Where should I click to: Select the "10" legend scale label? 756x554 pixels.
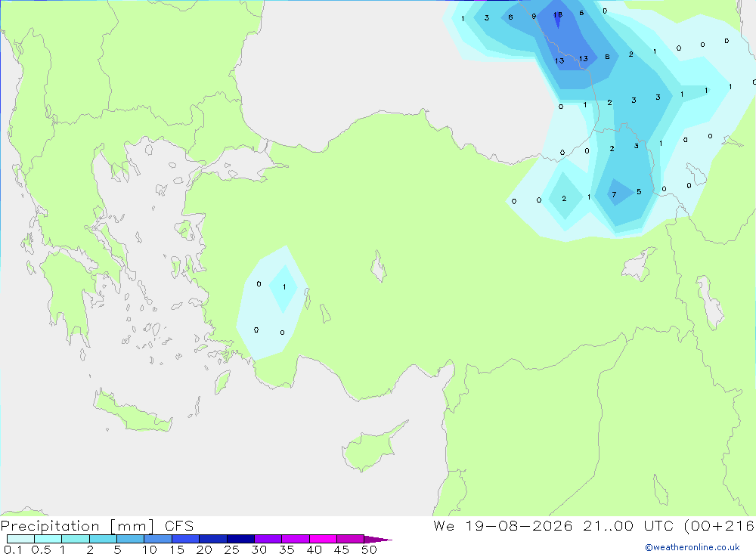pos(150,549)
